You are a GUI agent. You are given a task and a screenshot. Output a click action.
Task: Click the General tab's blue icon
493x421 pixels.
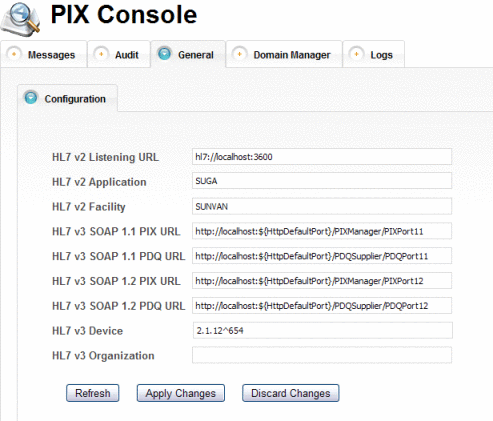164,54
